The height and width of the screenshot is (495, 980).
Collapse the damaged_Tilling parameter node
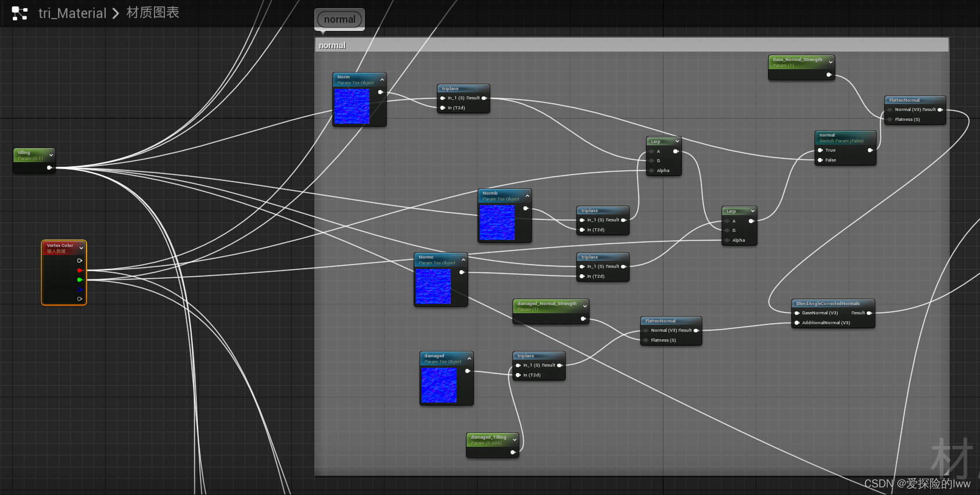pos(515,440)
